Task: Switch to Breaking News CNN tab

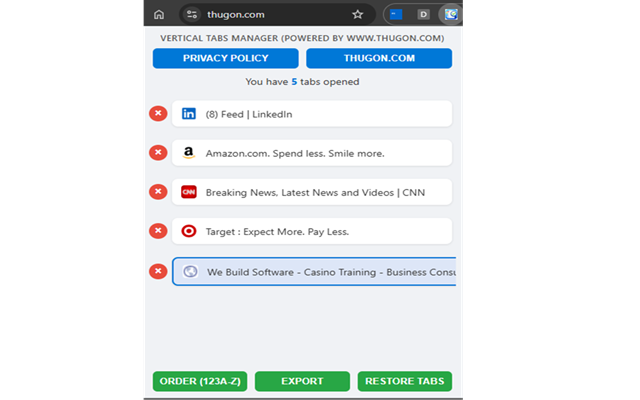Action: tap(312, 192)
